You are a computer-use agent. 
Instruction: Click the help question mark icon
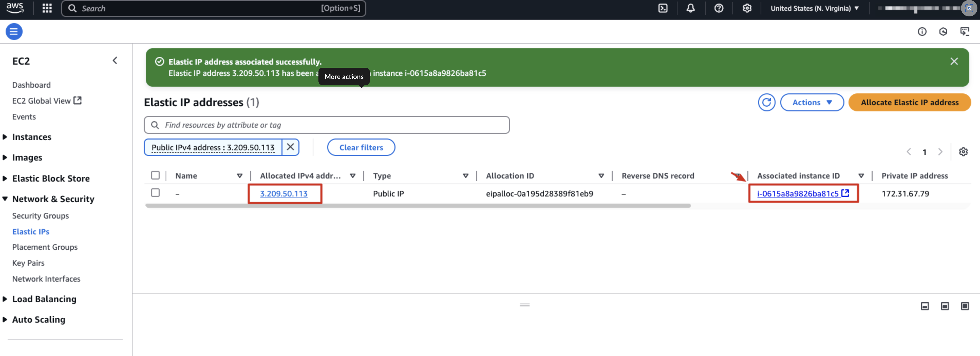coord(719,8)
